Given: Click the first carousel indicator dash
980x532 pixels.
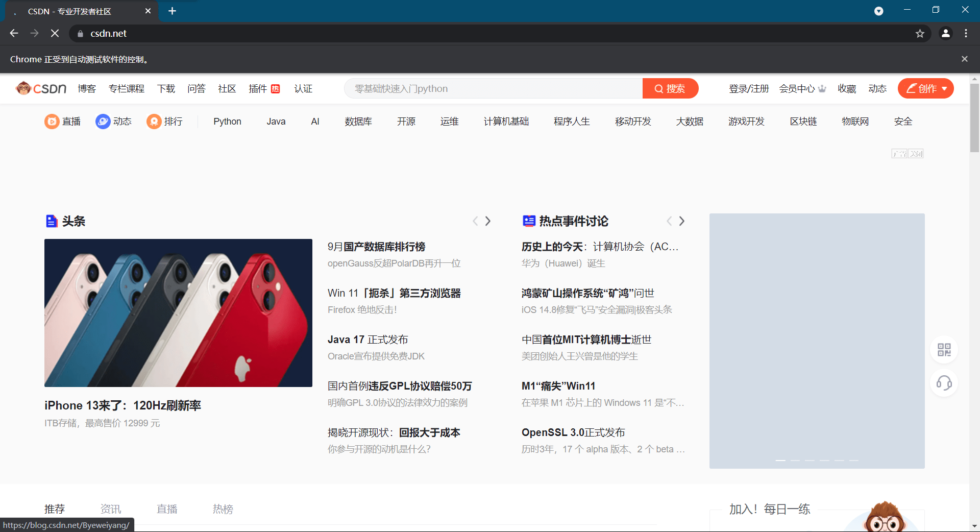Looking at the screenshot, I should [x=780, y=460].
